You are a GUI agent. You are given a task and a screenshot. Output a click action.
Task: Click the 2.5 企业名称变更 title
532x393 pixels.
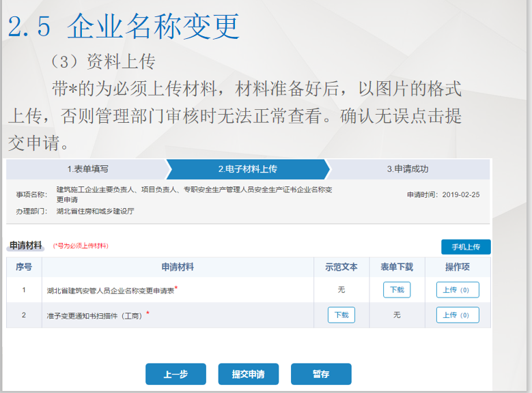124,27
